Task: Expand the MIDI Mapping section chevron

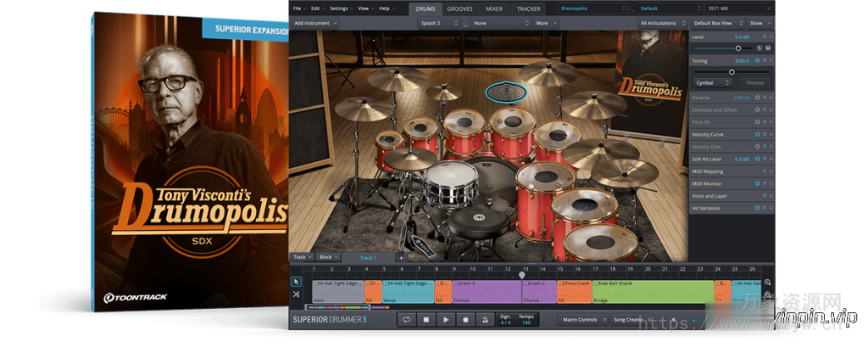Action: (x=770, y=171)
